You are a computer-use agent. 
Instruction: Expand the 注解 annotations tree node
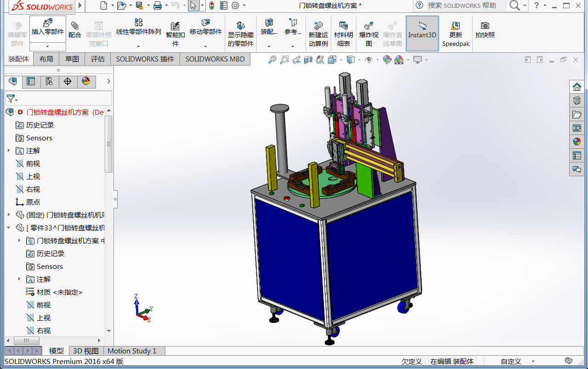pos(8,151)
